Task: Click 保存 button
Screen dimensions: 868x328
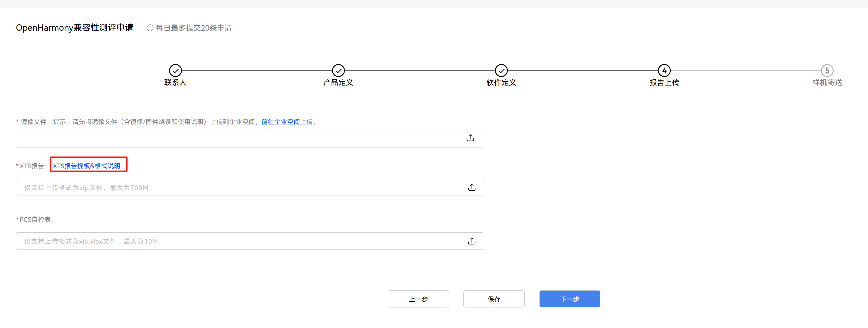Action: click(494, 299)
